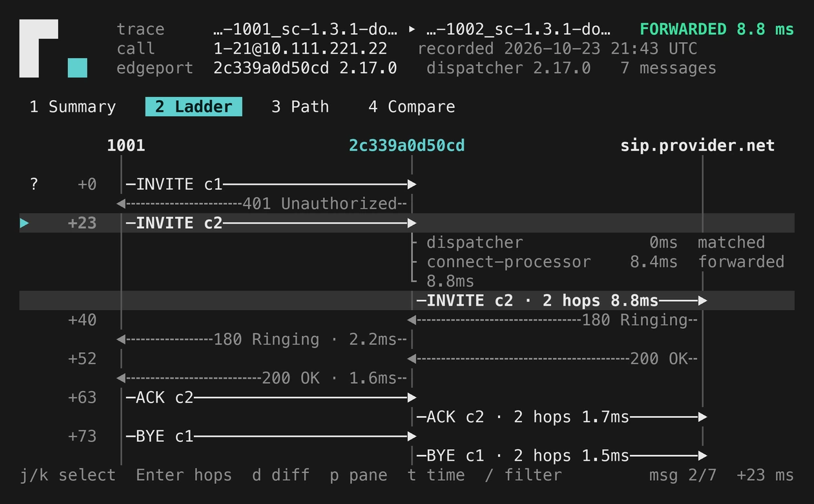Click the msg 2/7 indicator

coord(683,475)
